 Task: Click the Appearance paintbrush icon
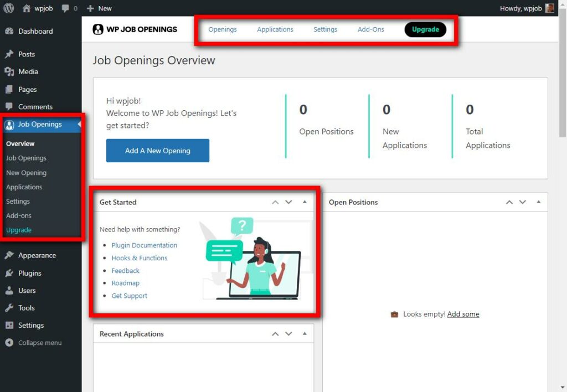9,255
